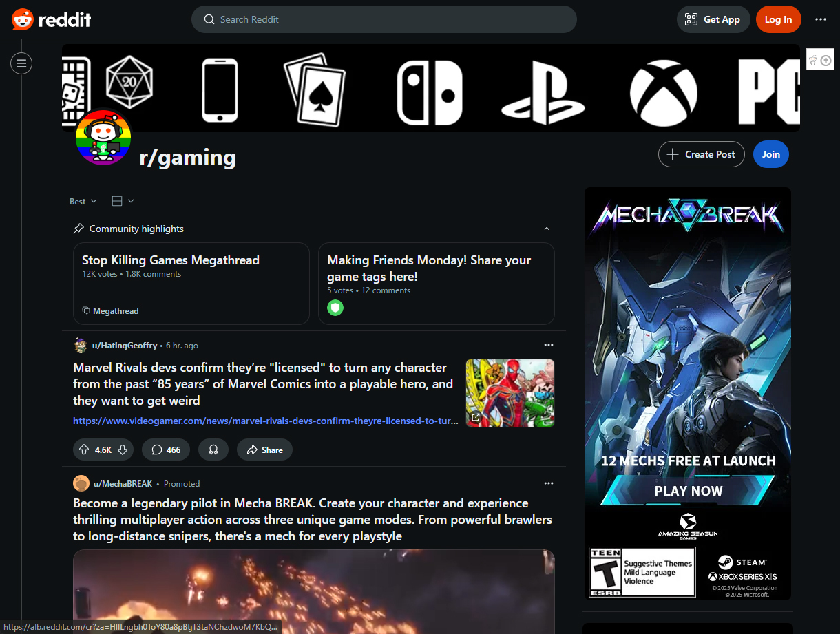This screenshot has width=840, height=634.
Task: Open Stop Killing Games Megathread card
Action: pyautogui.click(x=191, y=283)
